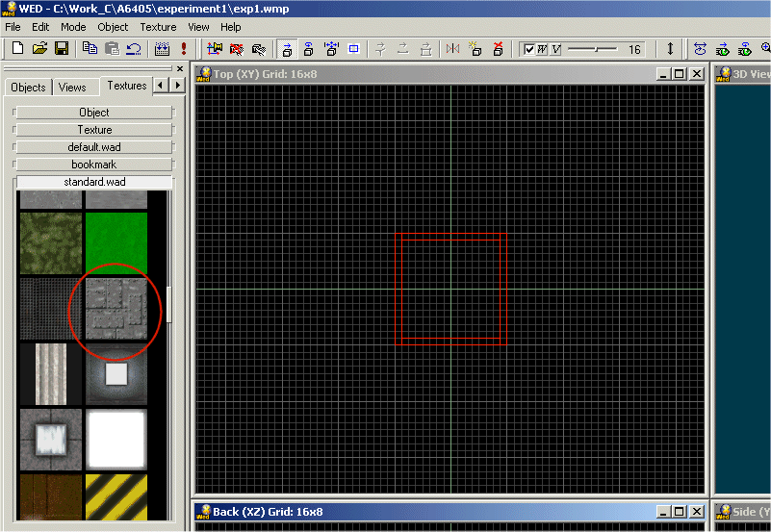Select the corrugated metal texture

(x=51, y=374)
